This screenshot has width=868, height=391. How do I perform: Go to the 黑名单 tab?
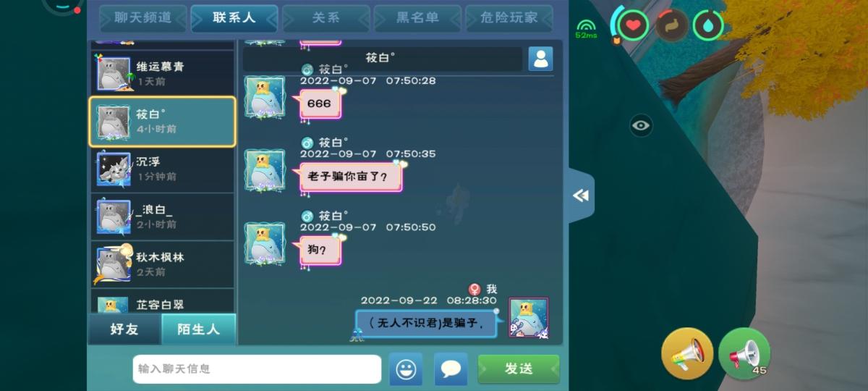pyautogui.click(x=417, y=18)
